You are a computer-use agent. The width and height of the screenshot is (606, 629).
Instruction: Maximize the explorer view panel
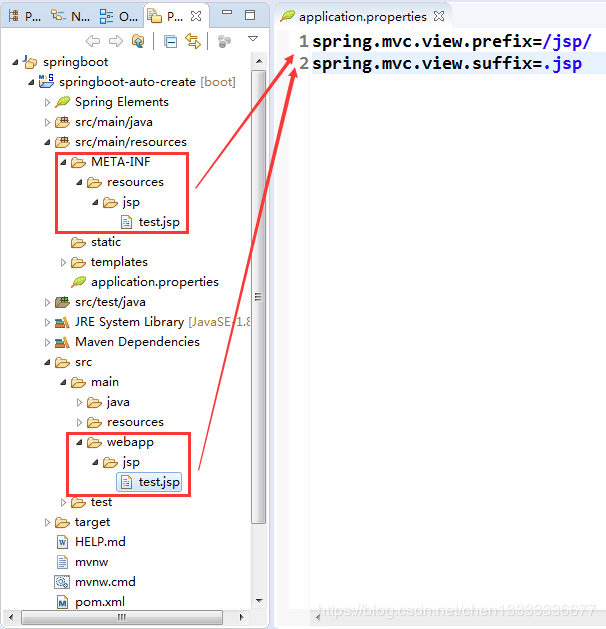click(250, 15)
